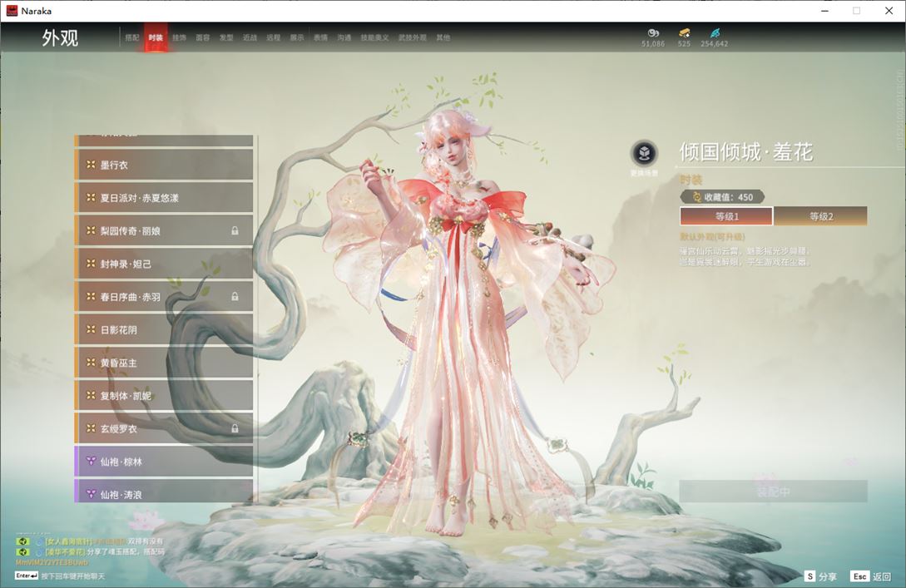The width and height of the screenshot is (906, 588).
Task: Pick the 春日序曲·赤羽 outfit
Action: pos(164,296)
